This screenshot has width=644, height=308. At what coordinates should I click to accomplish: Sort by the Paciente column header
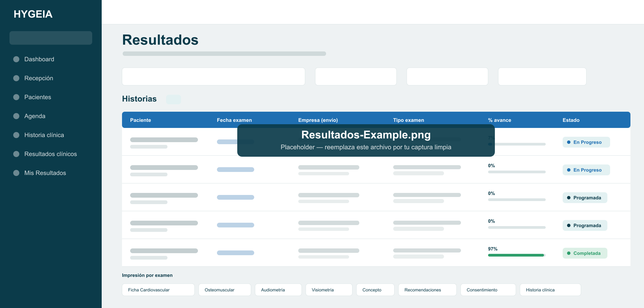[141, 120]
